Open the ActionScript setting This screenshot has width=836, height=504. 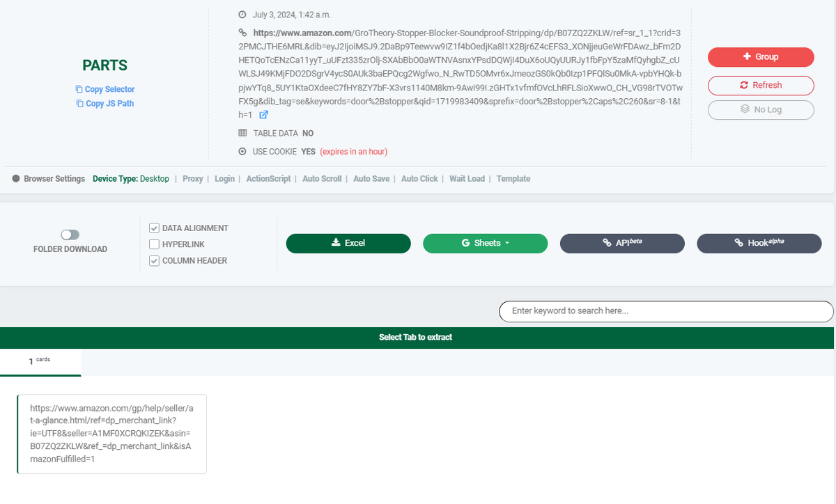point(268,179)
